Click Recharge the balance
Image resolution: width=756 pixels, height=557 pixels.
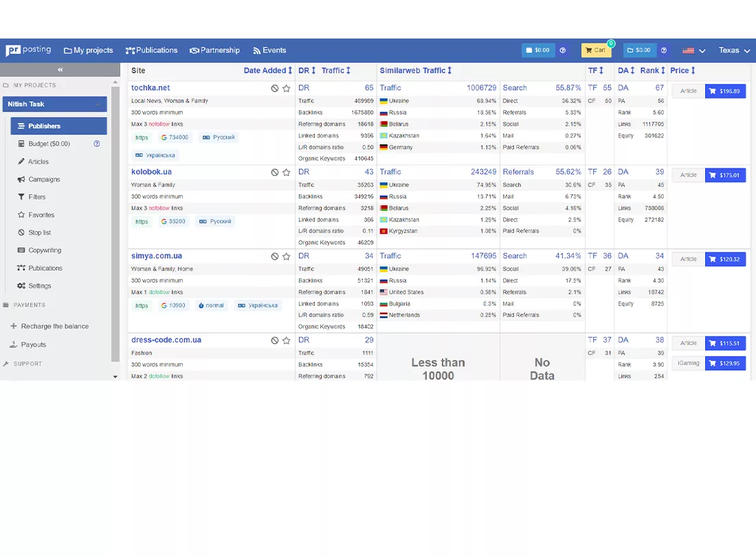pos(49,326)
